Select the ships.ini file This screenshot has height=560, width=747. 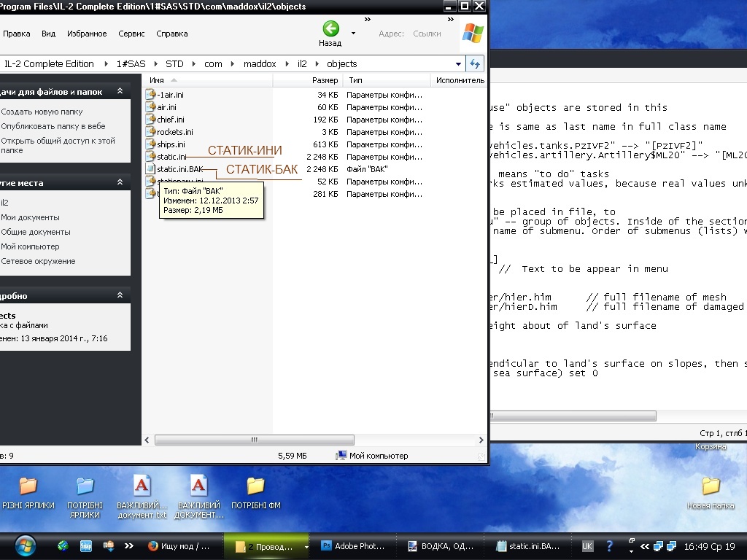pos(171,144)
